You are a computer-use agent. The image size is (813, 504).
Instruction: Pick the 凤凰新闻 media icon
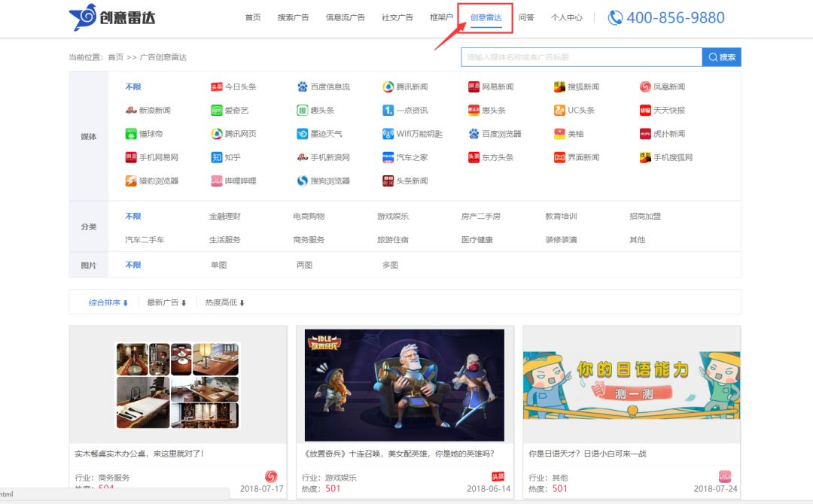click(x=645, y=87)
